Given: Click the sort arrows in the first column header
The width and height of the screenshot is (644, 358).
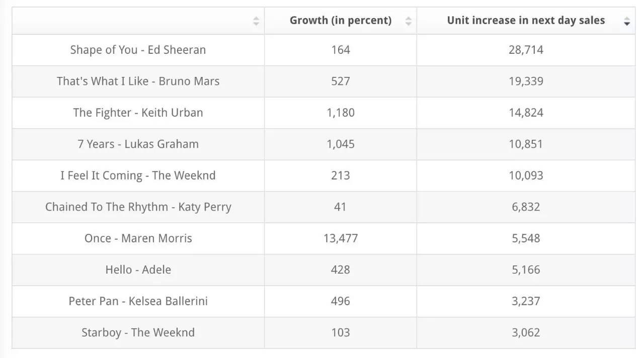Looking at the screenshot, I should click(256, 21).
